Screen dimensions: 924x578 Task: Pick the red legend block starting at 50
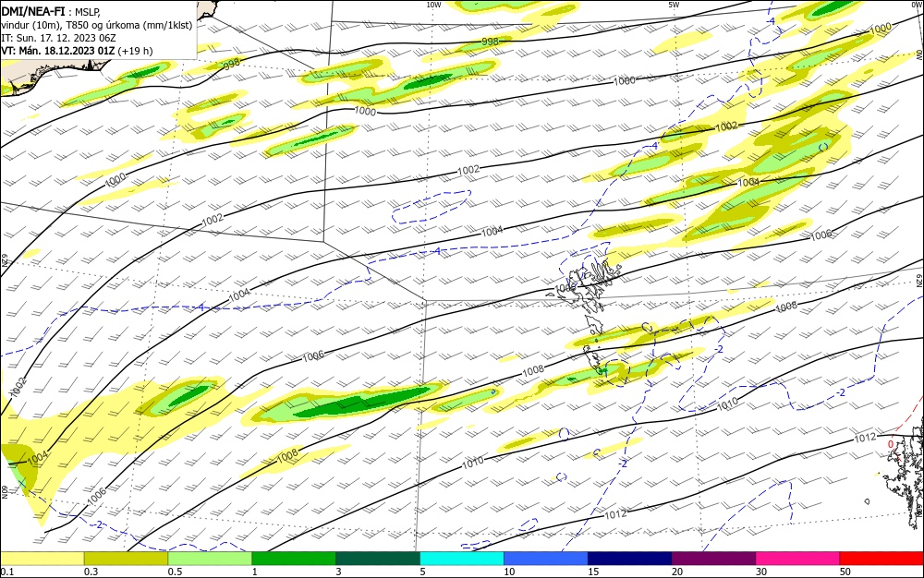[881, 559]
